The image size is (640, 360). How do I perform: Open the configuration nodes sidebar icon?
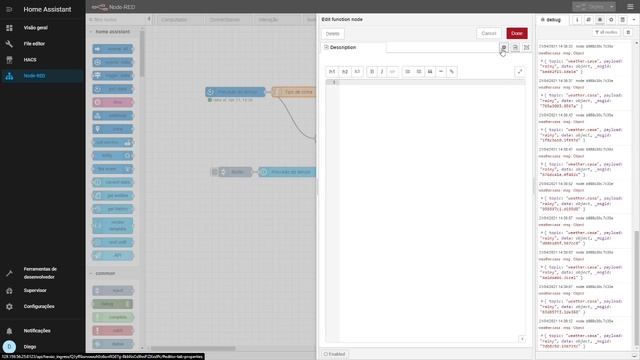(611, 20)
